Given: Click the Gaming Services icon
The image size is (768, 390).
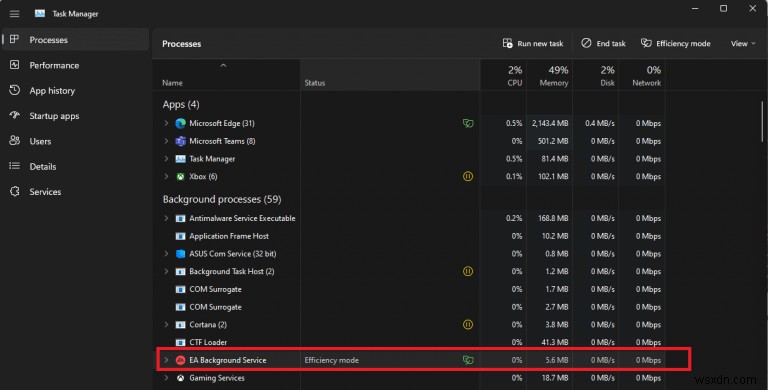Looking at the screenshot, I should tap(180, 378).
